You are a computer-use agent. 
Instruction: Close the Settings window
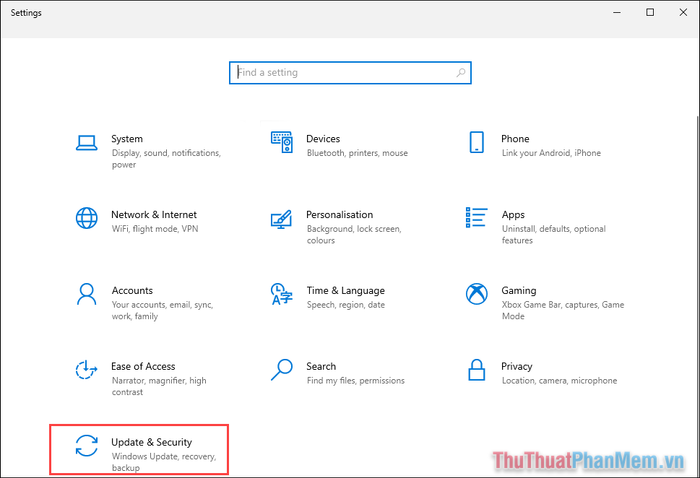click(683, 12)
